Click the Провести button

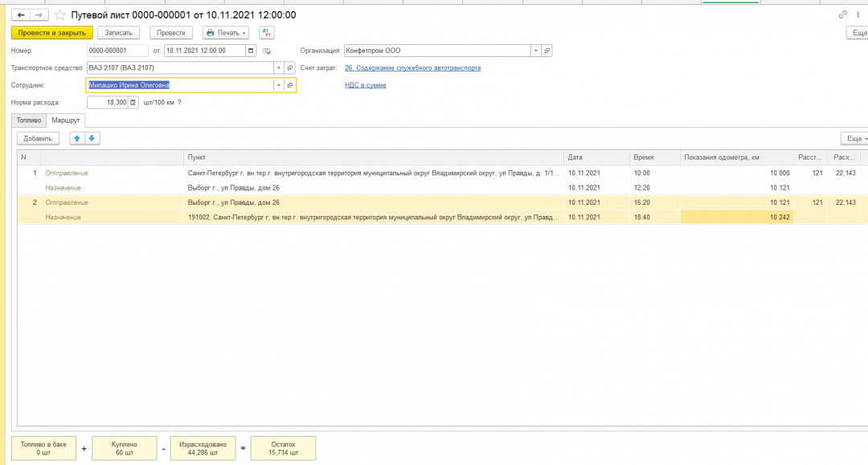click(x=171, y=33)
